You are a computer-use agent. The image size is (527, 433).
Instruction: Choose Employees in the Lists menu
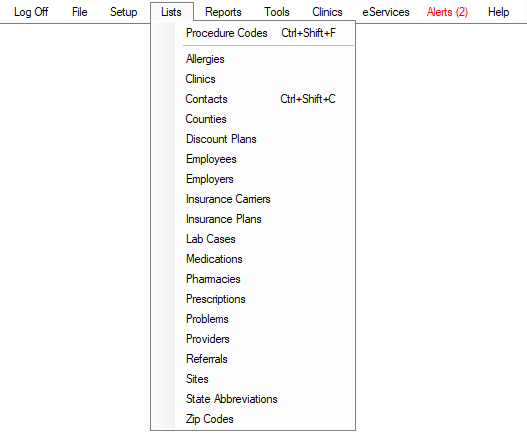pyautogui.click(x=253, y=159)
